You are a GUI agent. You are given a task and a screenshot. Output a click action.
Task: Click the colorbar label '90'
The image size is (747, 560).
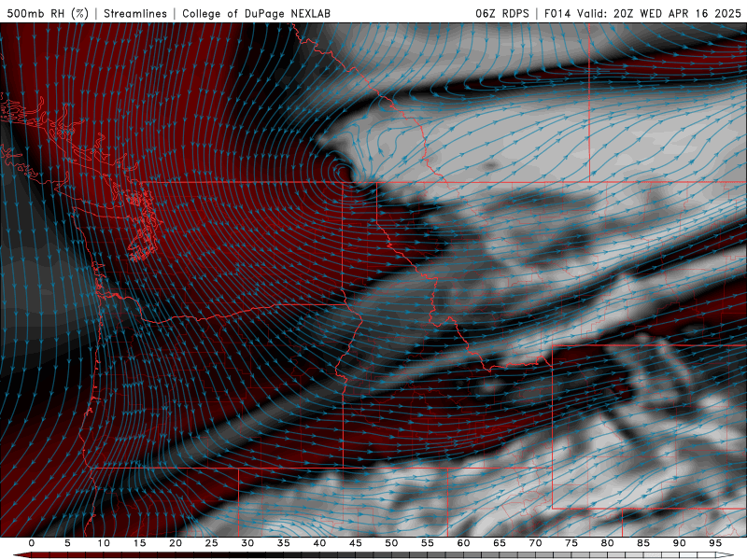[680, 543]
